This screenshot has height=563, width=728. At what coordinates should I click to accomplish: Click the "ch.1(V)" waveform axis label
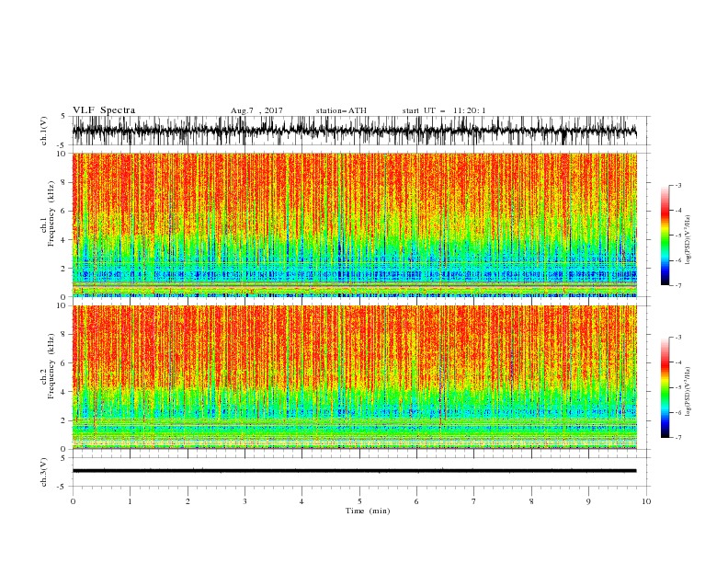[x=44, y=131]
